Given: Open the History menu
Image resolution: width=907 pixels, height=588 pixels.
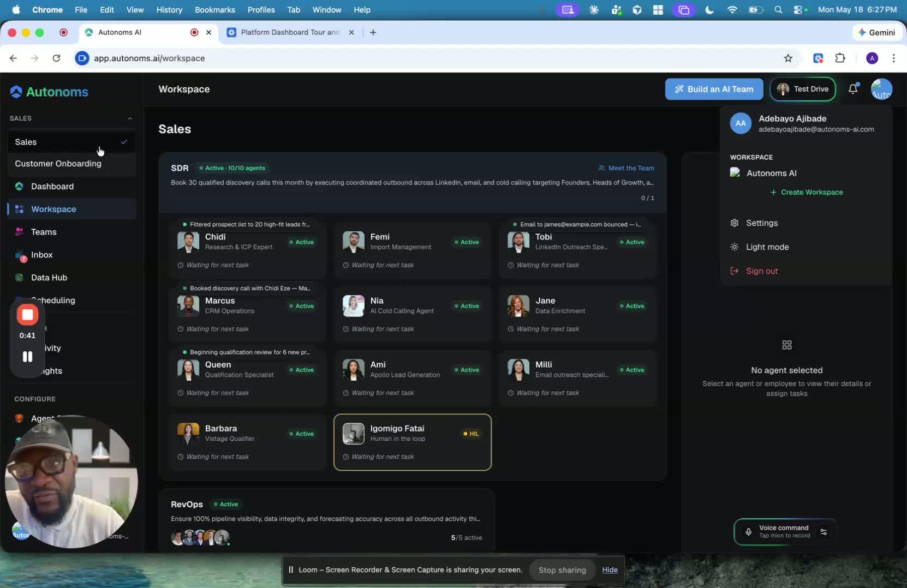Looking at the screenshot, I should point(169,10).
